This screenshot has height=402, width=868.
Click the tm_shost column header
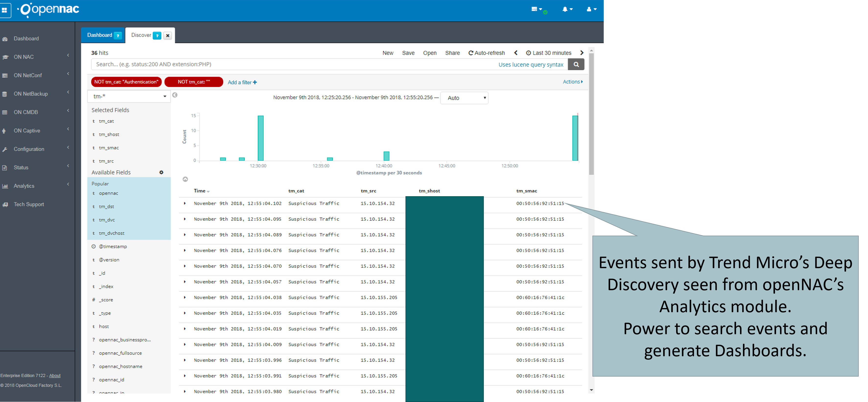click(x=429, y=191)
